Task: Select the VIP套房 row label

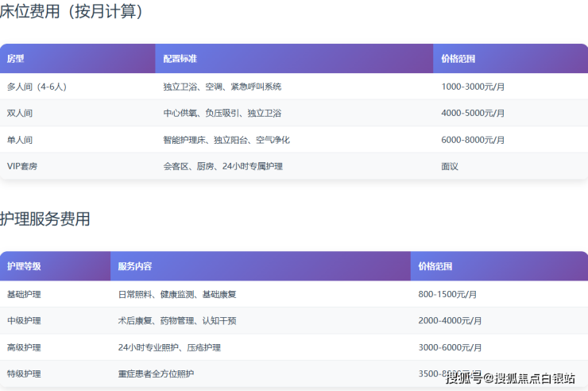Action: (21, 167)
